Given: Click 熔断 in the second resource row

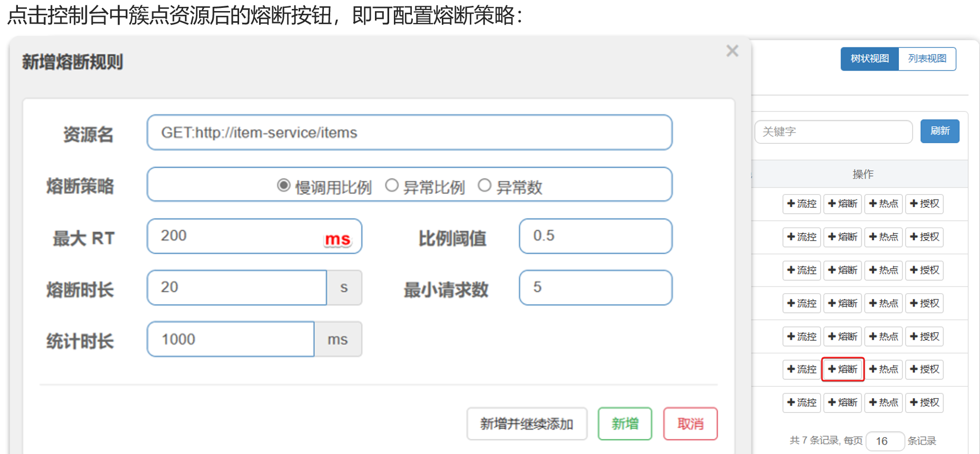Looking at the screenshot, I should click(843, 237).
